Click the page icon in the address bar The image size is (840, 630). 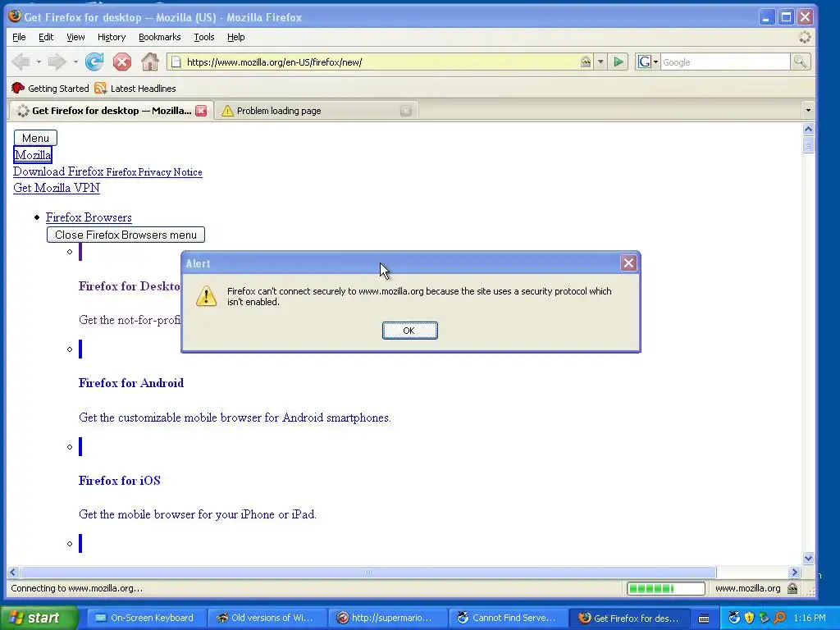click(x=176, y=62)
